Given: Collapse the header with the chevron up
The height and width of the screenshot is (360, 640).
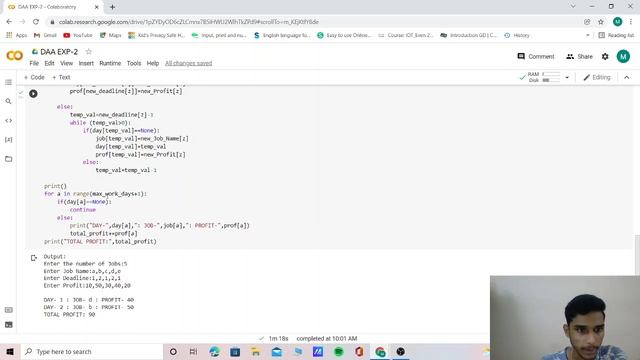Looking at the screenshot, I should (627, 77).
